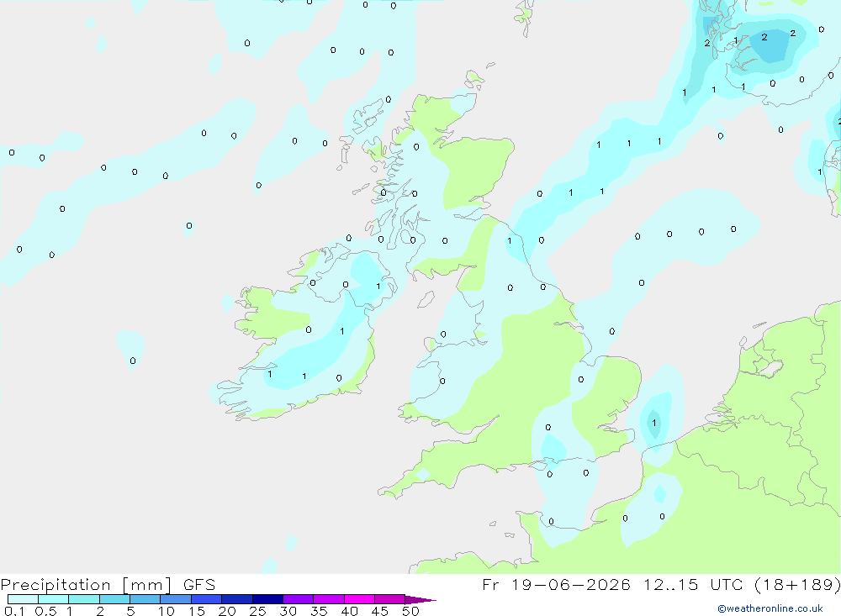Click the 20–25 mm dark blue swatch

(237, 599)
